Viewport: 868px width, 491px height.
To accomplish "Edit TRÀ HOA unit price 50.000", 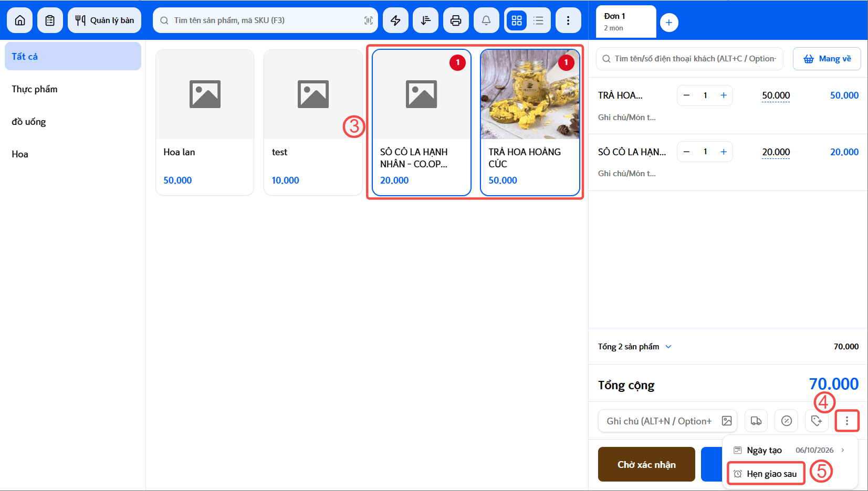I will click(776, 95).
